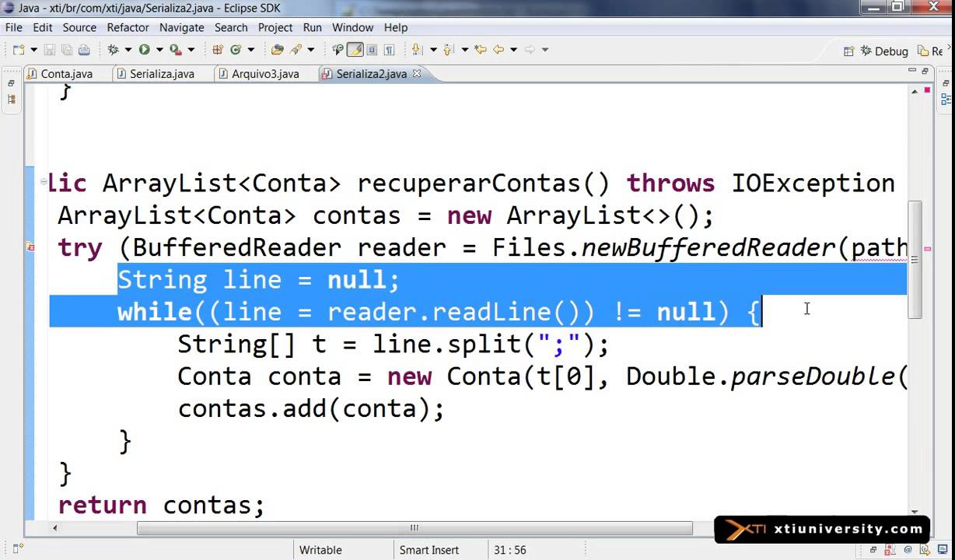Open the Navigate menu
Viewport: 955px width, 560px height.
181,27
